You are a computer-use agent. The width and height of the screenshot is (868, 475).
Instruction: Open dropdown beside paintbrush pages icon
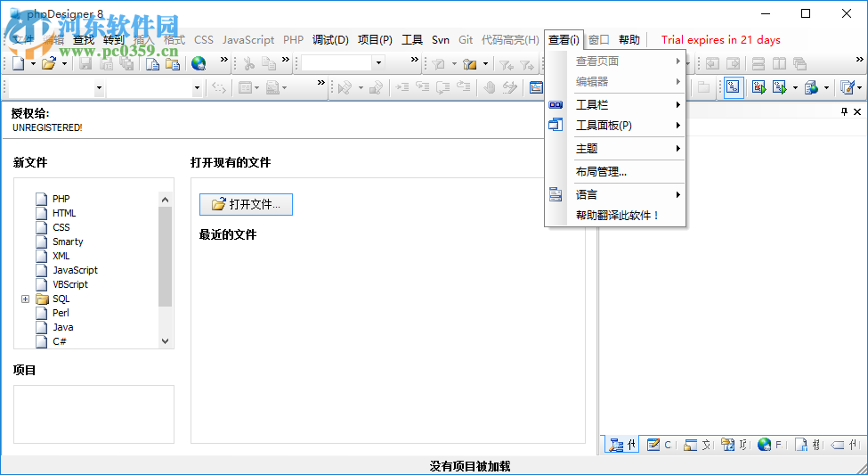(859, 87)
